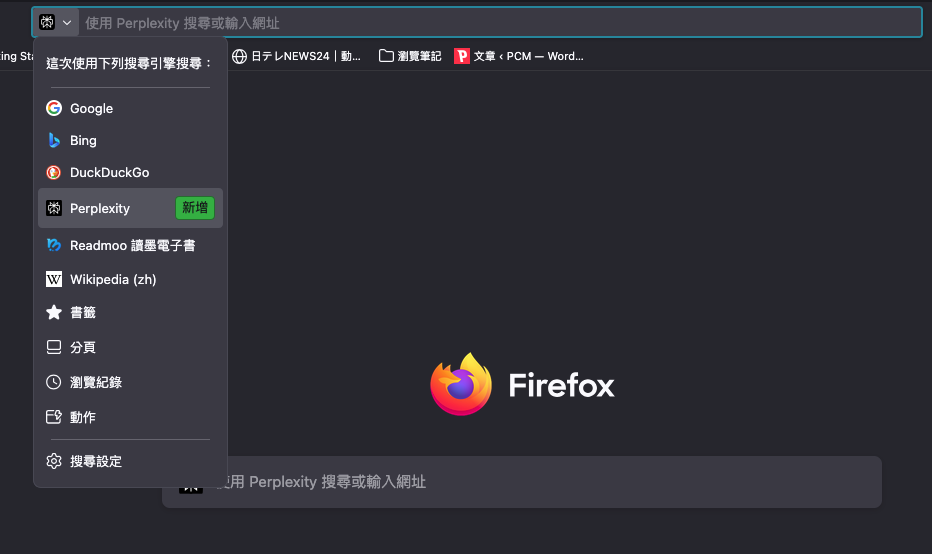Open the 瀏覽筆記 bookmarks folder
This screenshot has height=554, width=932.
[x=410, y=56]
